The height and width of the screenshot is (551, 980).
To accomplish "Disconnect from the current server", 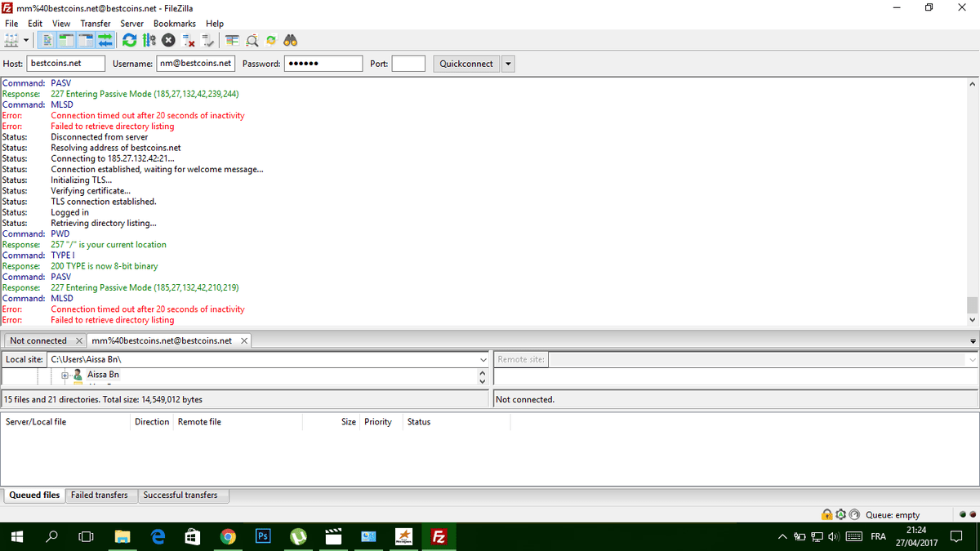I will click(x=189, y=40).
